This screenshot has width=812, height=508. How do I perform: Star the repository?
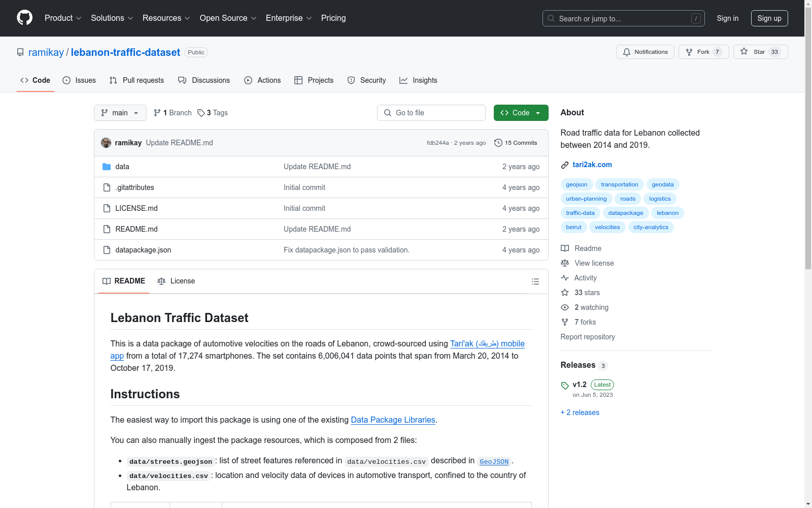760,52
